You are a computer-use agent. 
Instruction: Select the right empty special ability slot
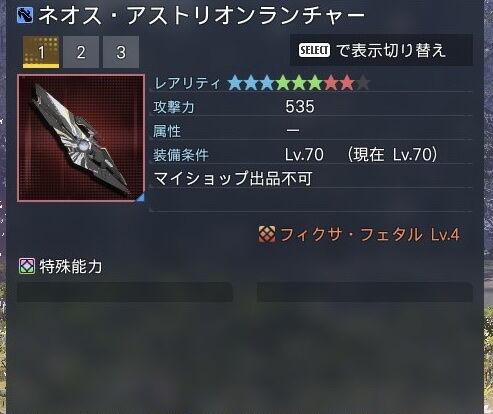365,292
